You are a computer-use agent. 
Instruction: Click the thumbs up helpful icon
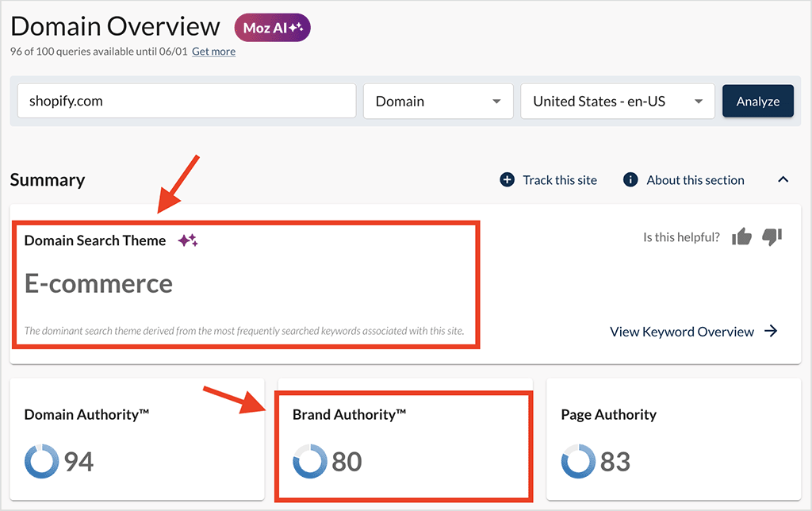coord(741,236)
